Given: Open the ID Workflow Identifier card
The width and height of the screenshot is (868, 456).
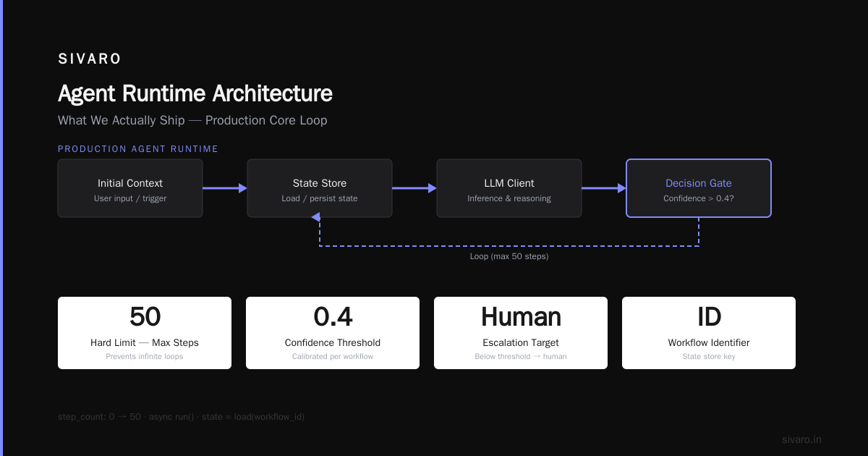Looking at the screenshot, I should click(x=709, y=333).
